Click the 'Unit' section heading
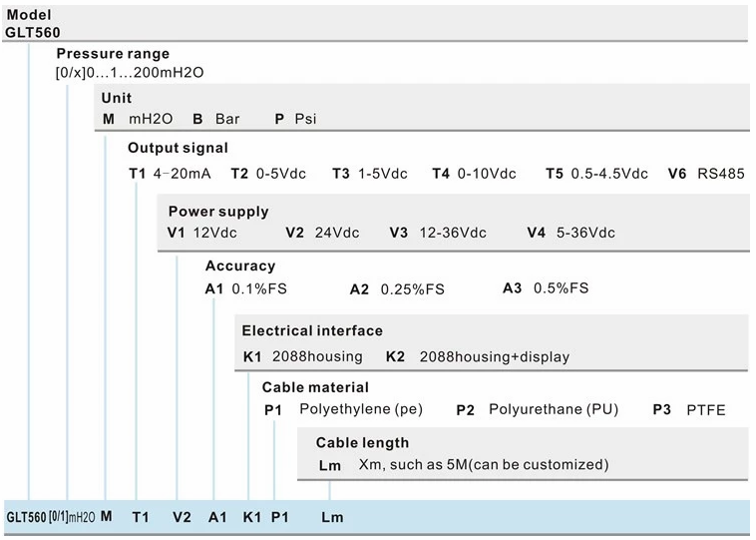756x540 pixels. pyautogui.click(x=117, y=98)
